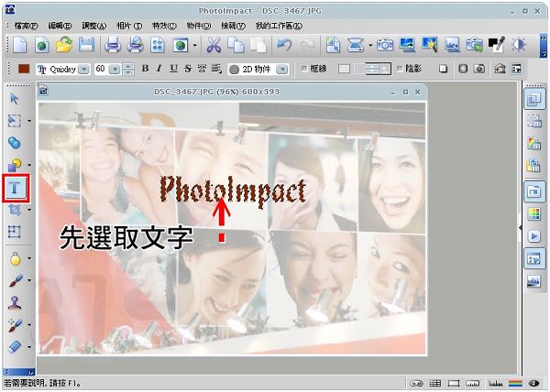Screen dimensions: 550x392
Task: Expand path shapes tool flyout arrow
Action: [29, 165]
